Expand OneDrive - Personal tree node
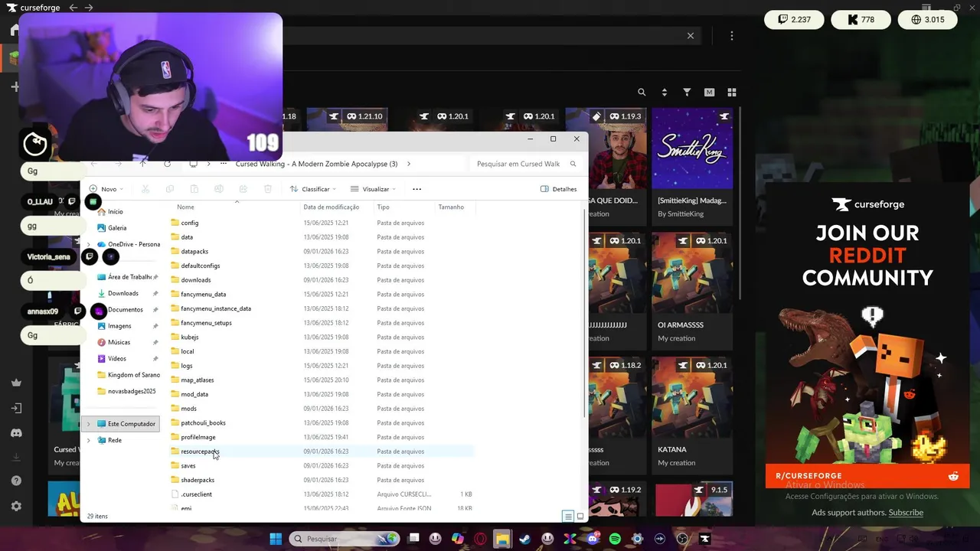Image resolution: width=980 pixels, height=551 pixels. coord(88,245)
